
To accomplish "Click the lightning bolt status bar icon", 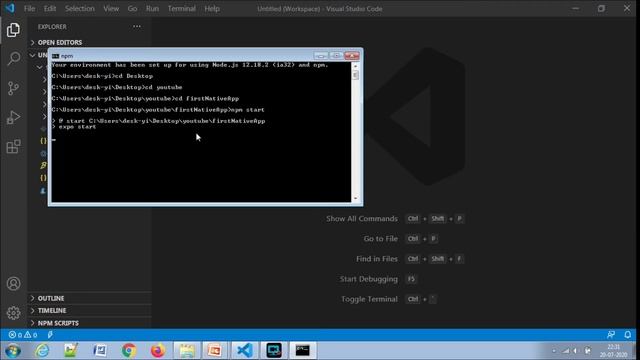I will (50, 335).
